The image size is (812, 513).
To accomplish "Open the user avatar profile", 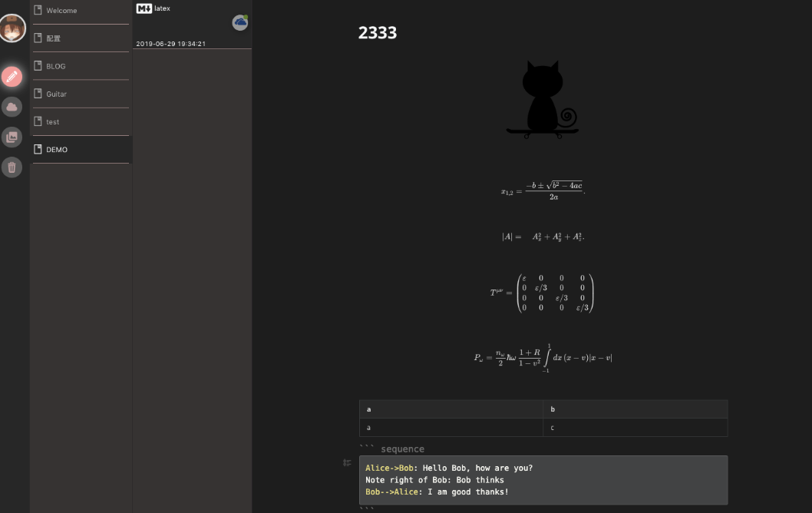I will (x=12, y=28).
